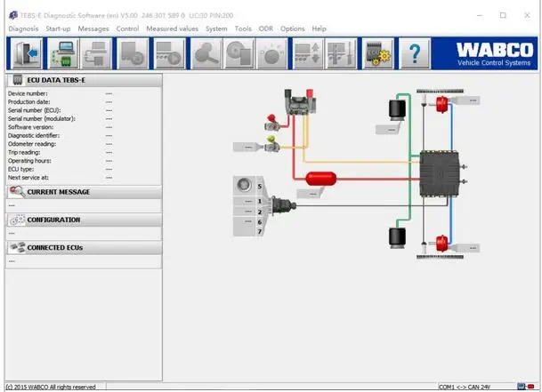Click the 7-pin electrical connector plug
542x392 pixels.
[283, 206]
